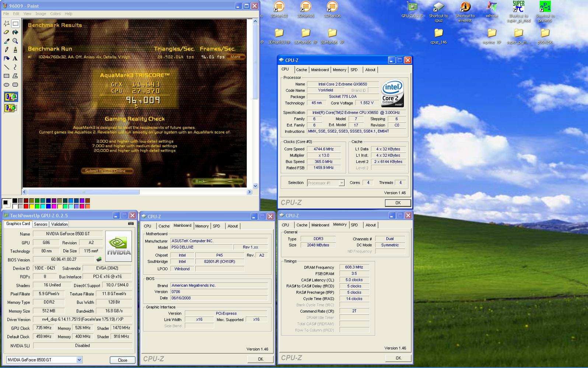Open the Shortcut to cpuz desktop icon
The width and height of the screenshot is (588, 368).
coord(438,12)
